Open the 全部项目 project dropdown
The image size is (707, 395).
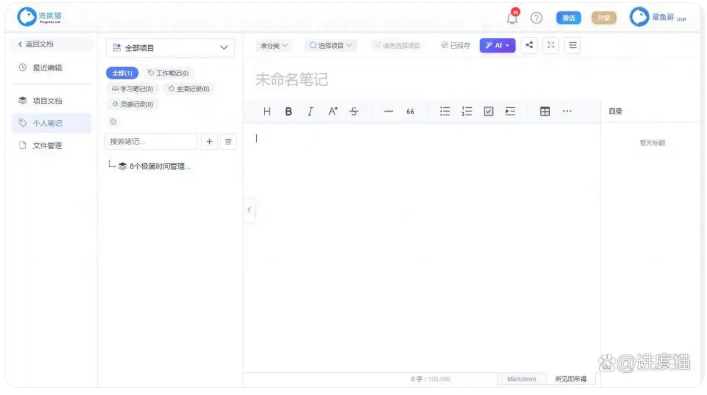pos(170,48)
